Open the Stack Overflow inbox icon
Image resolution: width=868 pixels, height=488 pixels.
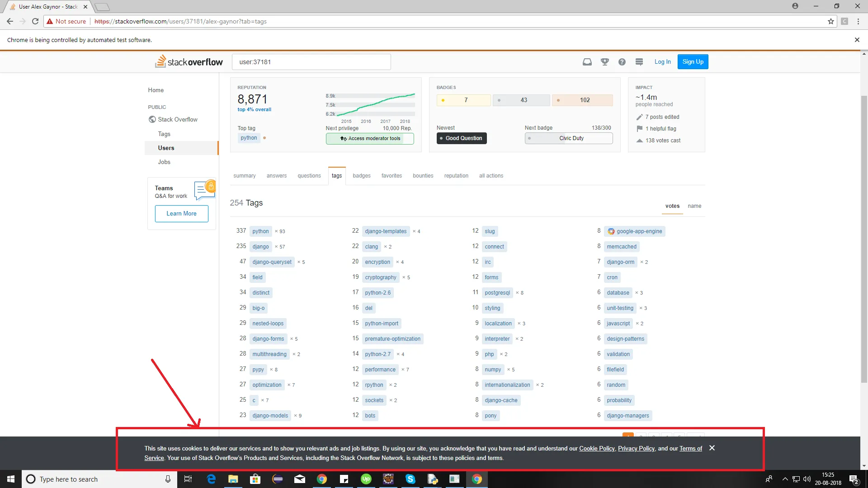tap(587, 62)
